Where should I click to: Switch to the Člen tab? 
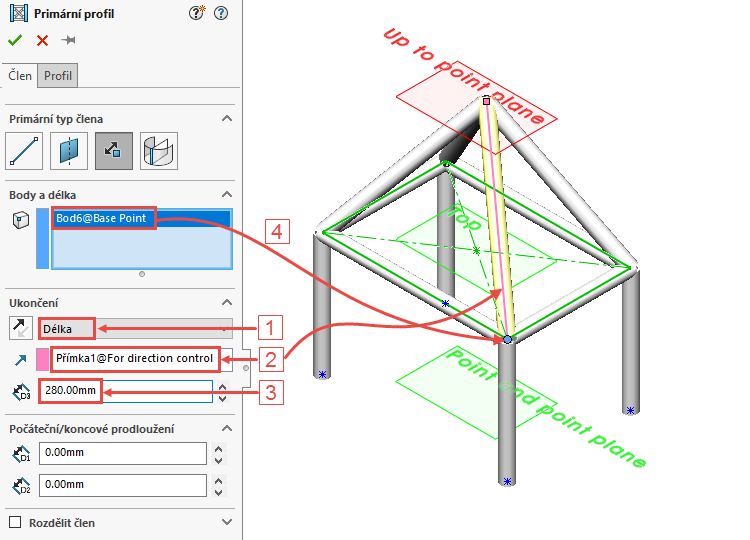pyautogui.click(x=20, y=76)
